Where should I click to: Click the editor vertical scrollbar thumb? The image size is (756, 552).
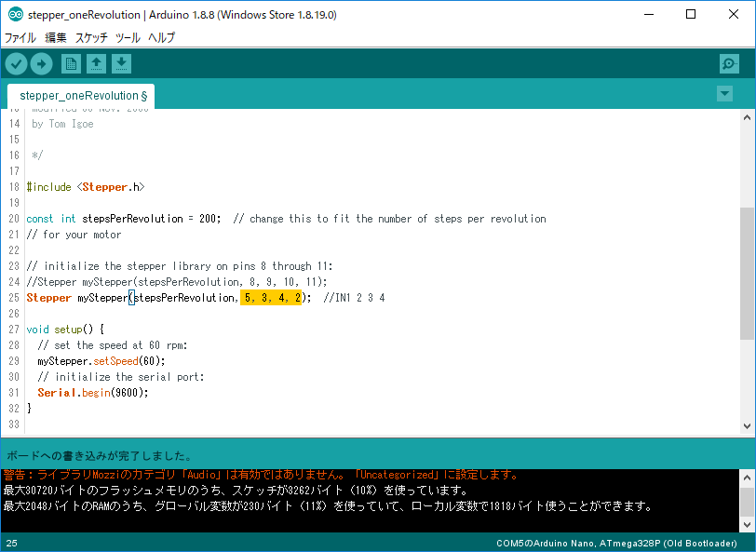click(x=748, y=274)
